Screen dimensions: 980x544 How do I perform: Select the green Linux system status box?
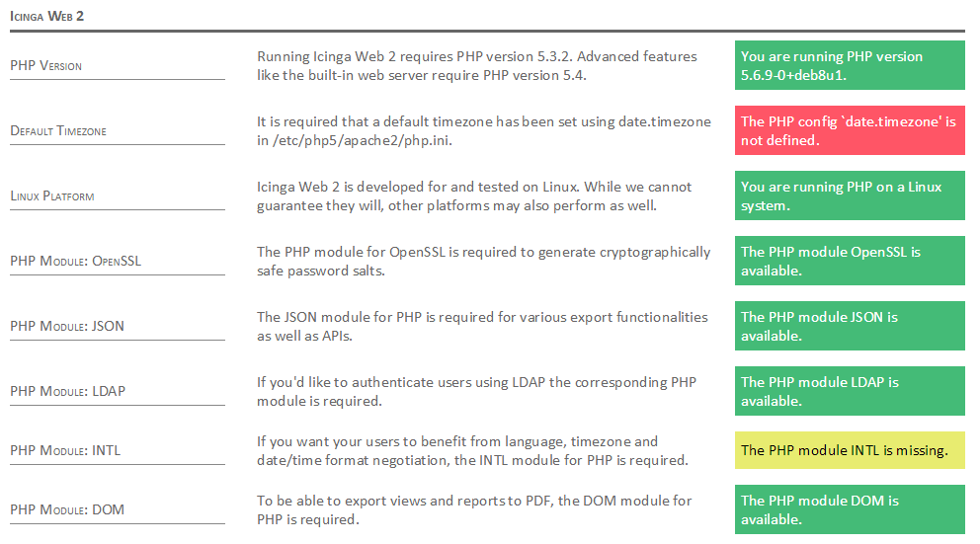pos(850,196)
